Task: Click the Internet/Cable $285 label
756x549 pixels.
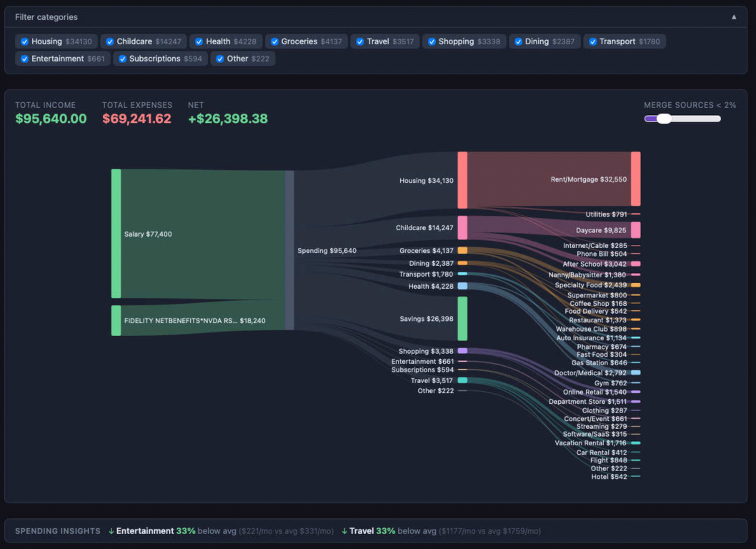Action: coord(595,246)
